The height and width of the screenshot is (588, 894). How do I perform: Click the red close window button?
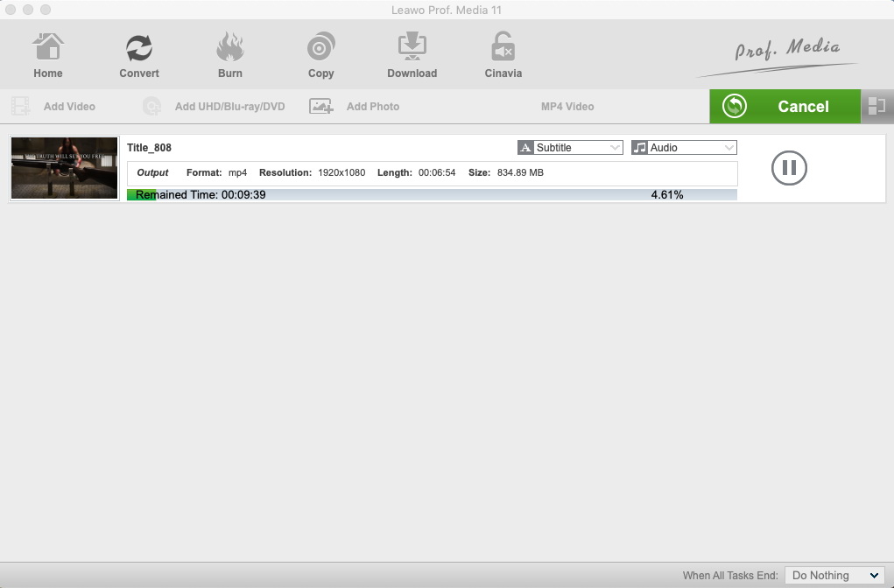coord(11,10)
